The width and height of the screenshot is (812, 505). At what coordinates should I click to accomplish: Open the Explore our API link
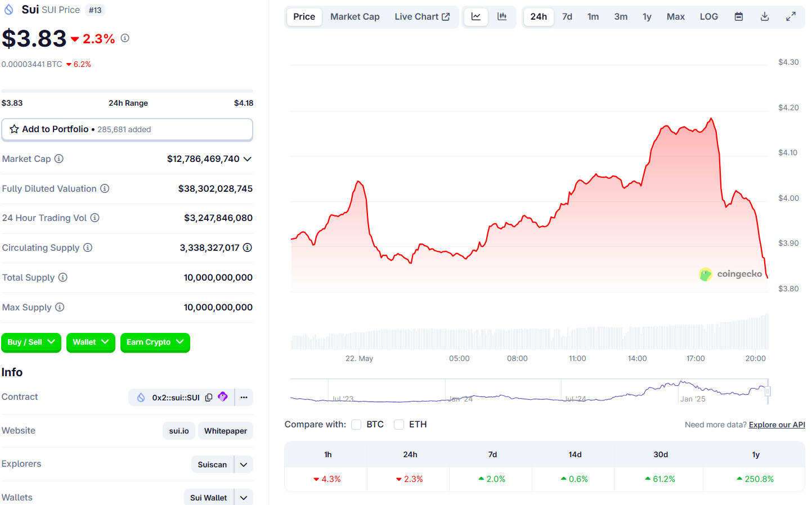[x=777, y=425]
